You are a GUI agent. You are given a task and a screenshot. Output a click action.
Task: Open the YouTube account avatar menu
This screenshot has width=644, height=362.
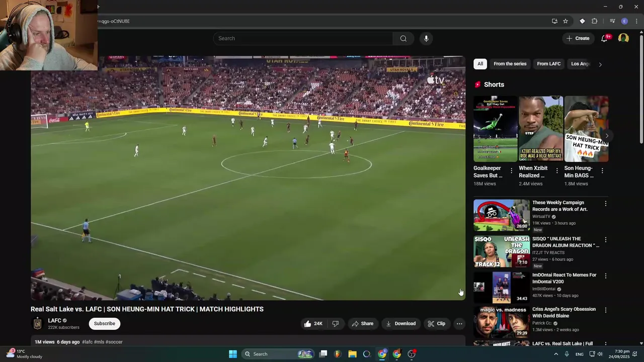tap(623, 38)
